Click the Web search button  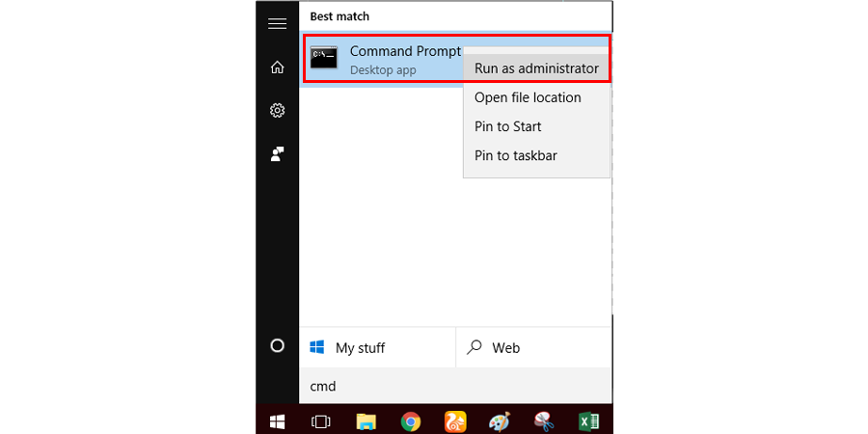coord(533,347)
